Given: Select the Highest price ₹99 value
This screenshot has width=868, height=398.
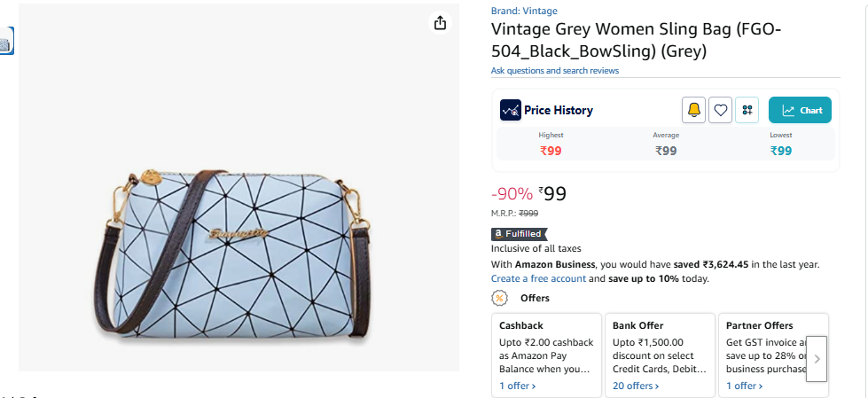Looking at the screenshot, I should click(x=551, y=151).
